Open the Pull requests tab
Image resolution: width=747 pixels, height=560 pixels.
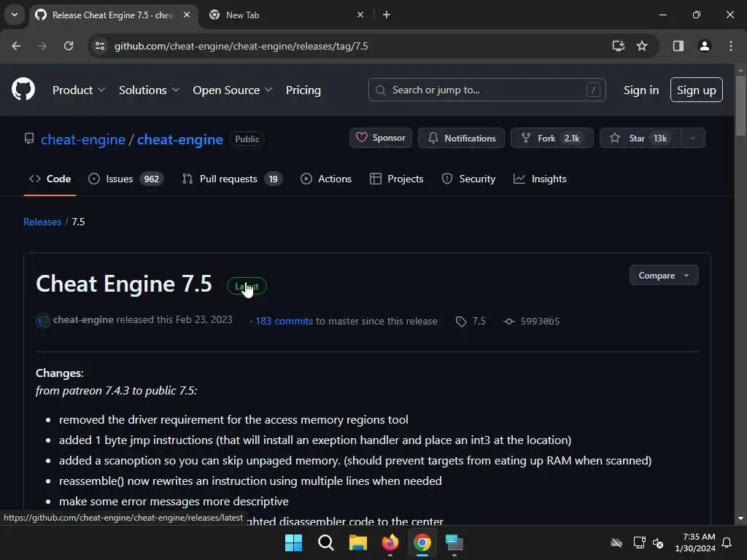pos(232,179)
